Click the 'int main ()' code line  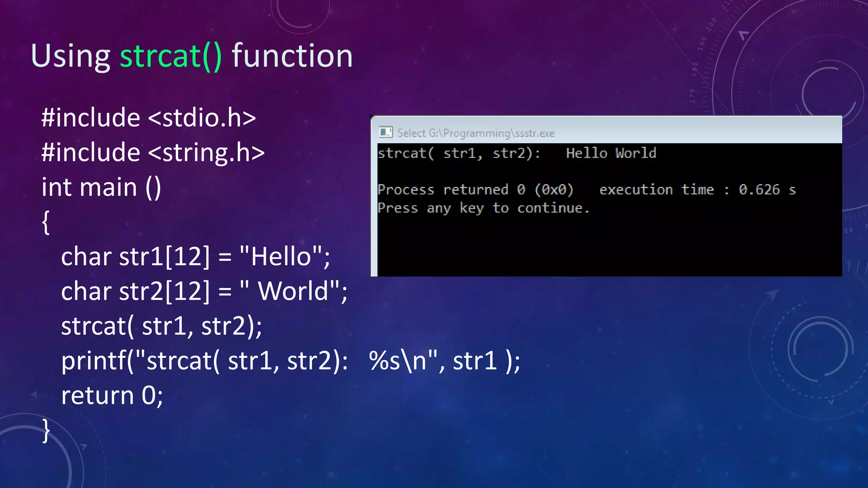(x=101, y=188)
